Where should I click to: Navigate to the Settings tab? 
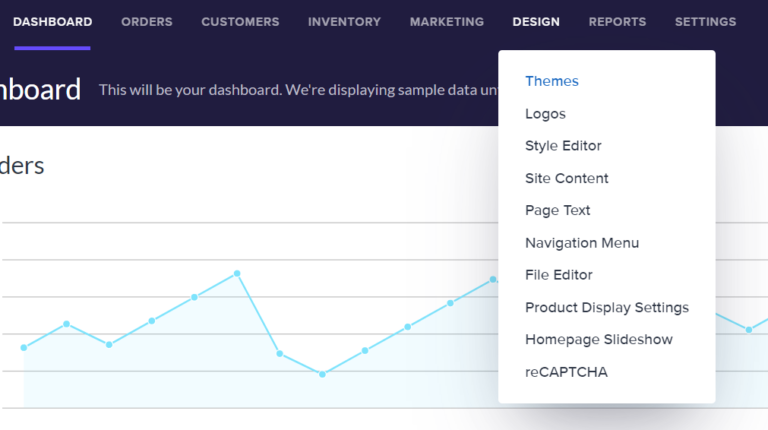coord(705,22)
